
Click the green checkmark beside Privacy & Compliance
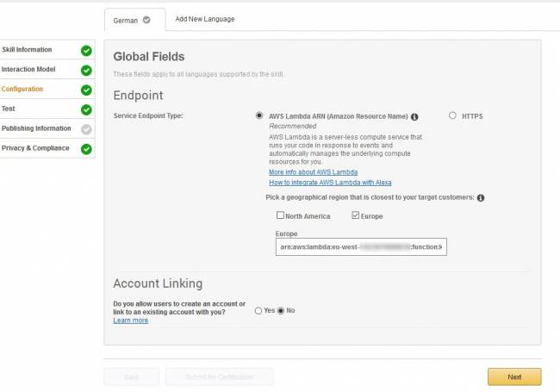[x=86, y=149]
